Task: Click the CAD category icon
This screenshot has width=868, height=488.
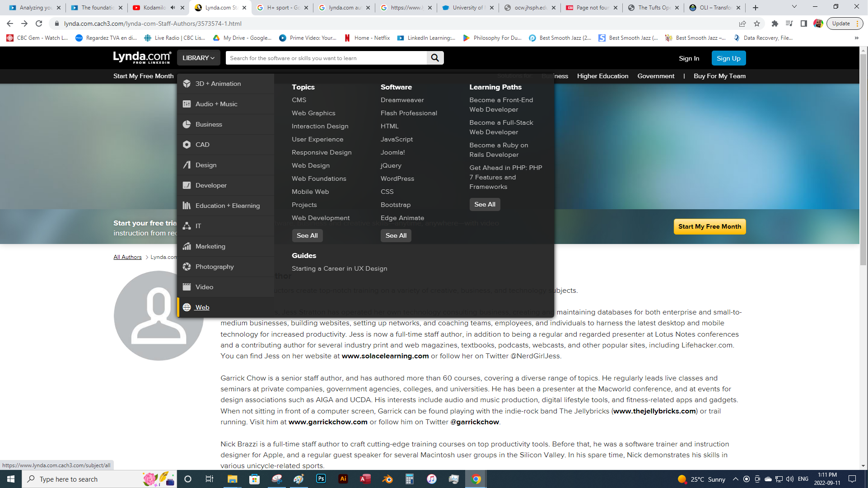Action: [x=187, y=145]
